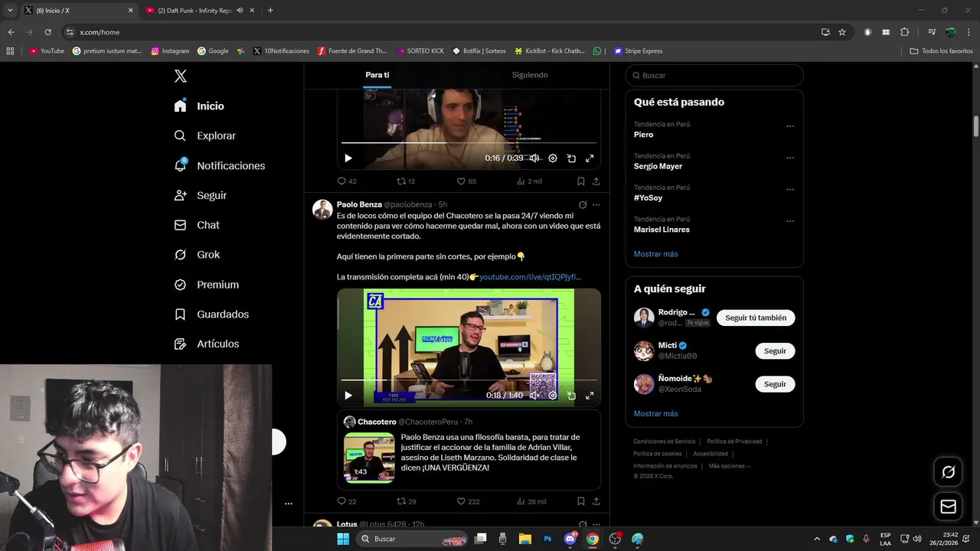
Task: Seek the top video progress bar
Action: [469, 142]
